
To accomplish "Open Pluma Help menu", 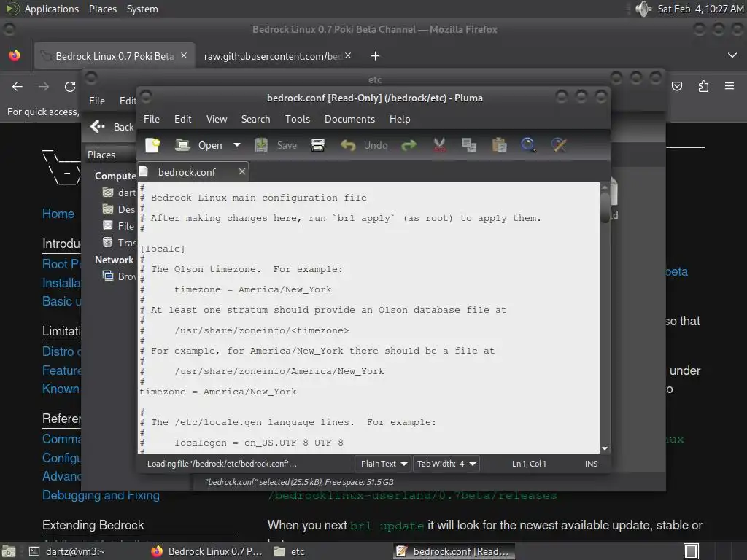I will point(400,119).
